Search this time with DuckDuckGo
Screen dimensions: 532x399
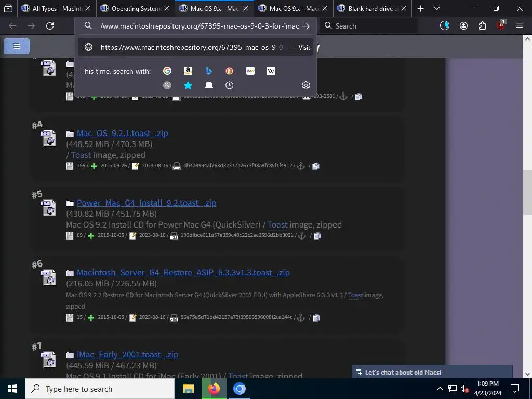(229, 71)
